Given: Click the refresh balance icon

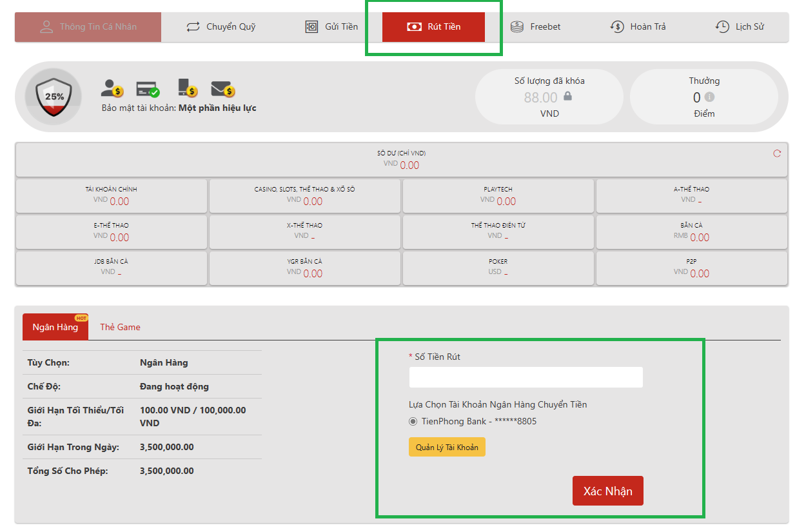Looking at the screenshot, I should coord(776,153).
